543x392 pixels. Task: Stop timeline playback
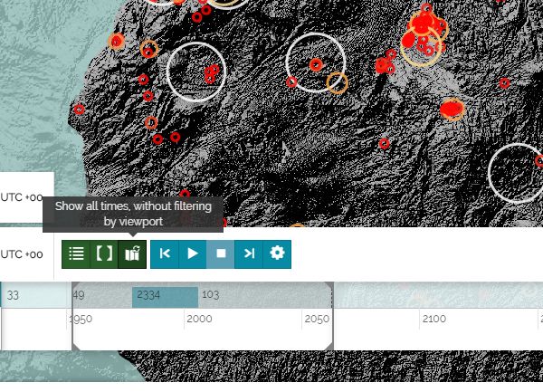[x=221, y=253]
